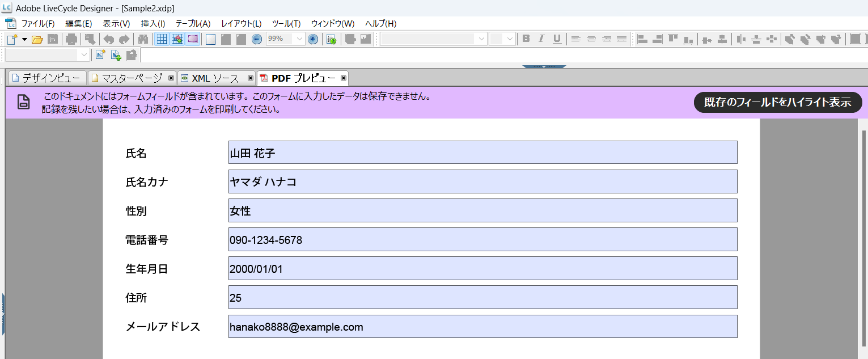Open the ツール menu
868x359 pixels.
[x=286, y=23]
